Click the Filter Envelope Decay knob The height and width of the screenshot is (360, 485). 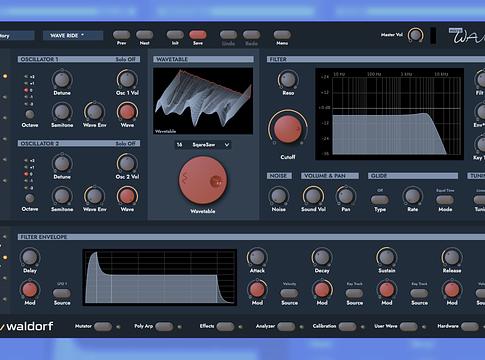322,257
